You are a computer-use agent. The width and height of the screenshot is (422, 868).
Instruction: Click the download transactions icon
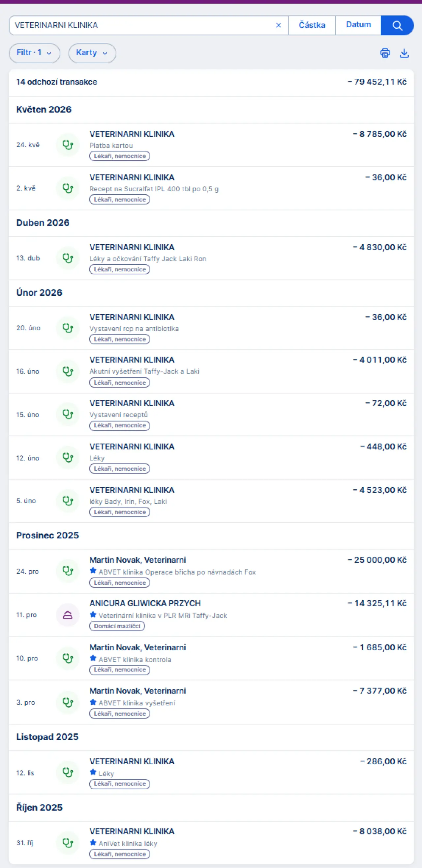pyautogui.click(x=404, y=53)
